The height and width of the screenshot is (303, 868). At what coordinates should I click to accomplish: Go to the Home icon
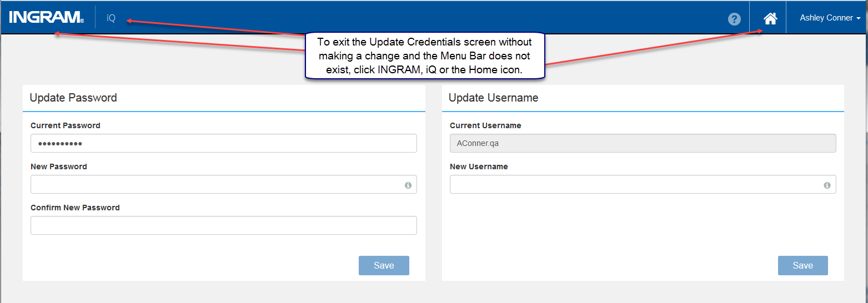[770, 18]
